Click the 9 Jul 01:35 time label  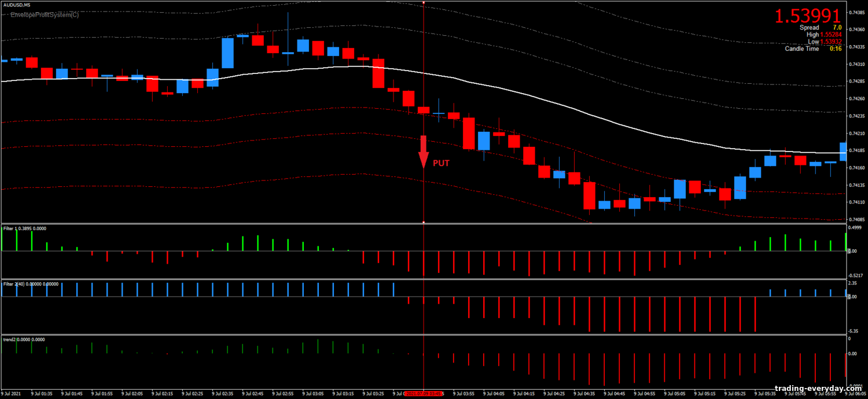tap(42, 394)
